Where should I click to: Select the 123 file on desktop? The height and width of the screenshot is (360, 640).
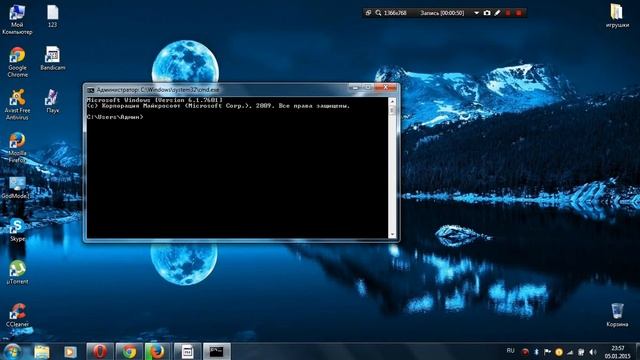(53, 16)
